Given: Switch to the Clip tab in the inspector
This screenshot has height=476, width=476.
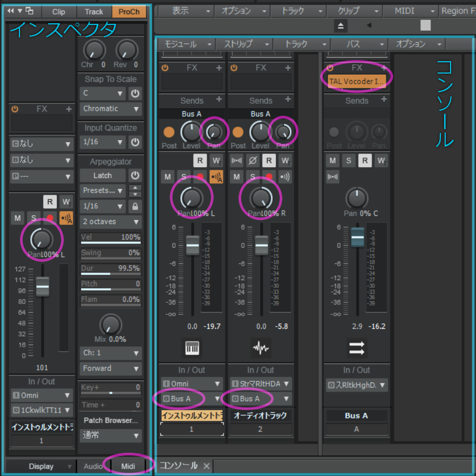Looking at the screenshot, I should [58, 11].
